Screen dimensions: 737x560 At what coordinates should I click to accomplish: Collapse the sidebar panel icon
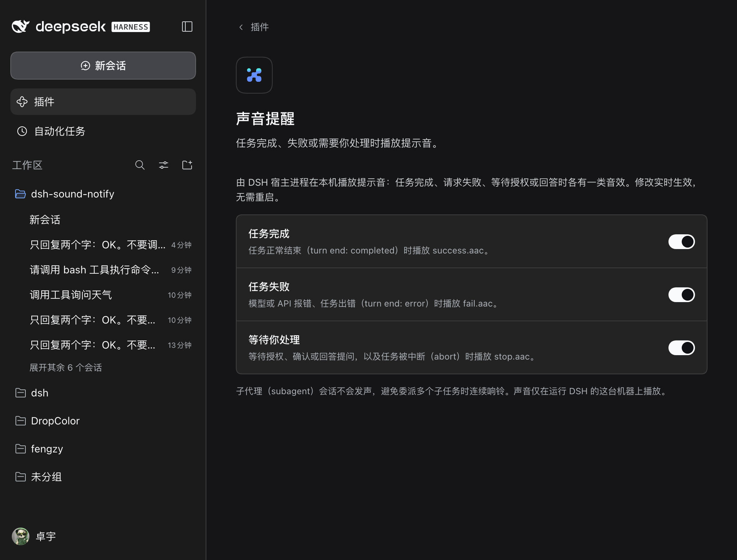click(187, 27)
